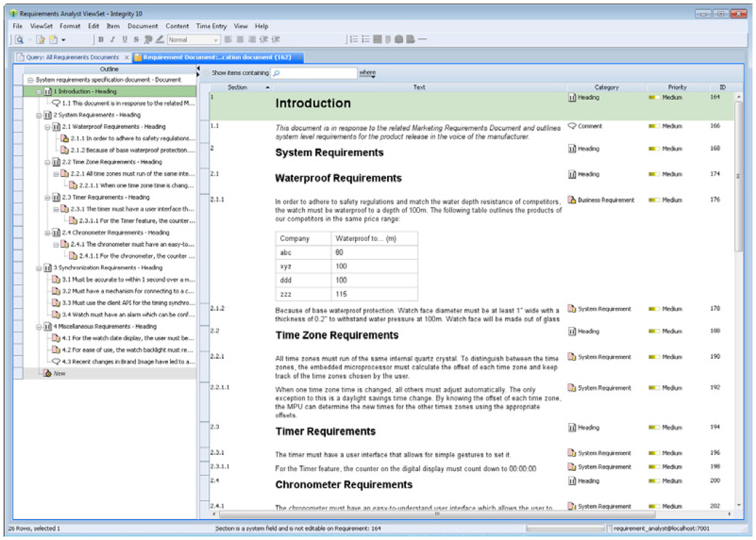Click the vertical scrollbar of document view
The width and height of the screenshot is (756, 540).
[x=739, y=178]
